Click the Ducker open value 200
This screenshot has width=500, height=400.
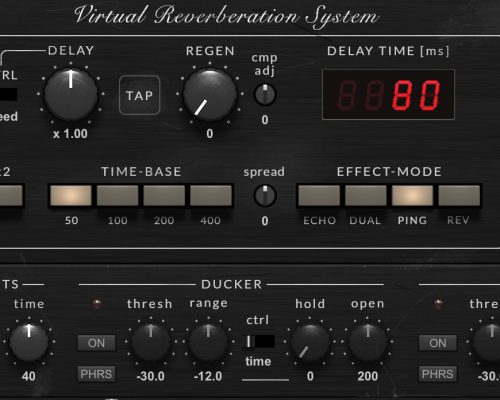point(368,376)
